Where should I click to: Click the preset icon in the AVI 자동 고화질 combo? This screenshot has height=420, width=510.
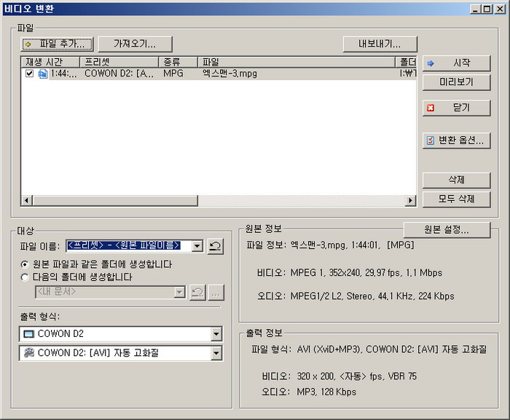pyautogui.click(x=29, y=353)
